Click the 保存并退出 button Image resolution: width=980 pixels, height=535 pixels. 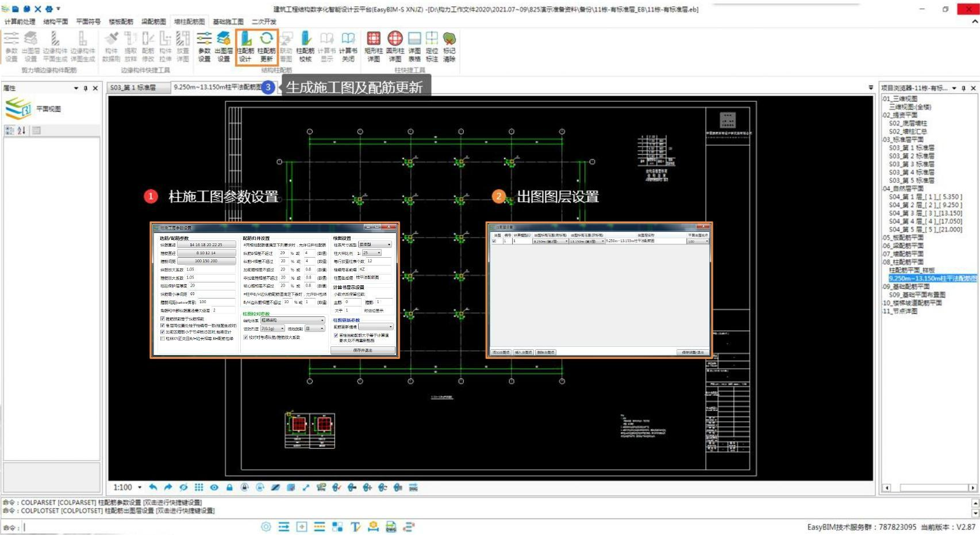point(363,350)
